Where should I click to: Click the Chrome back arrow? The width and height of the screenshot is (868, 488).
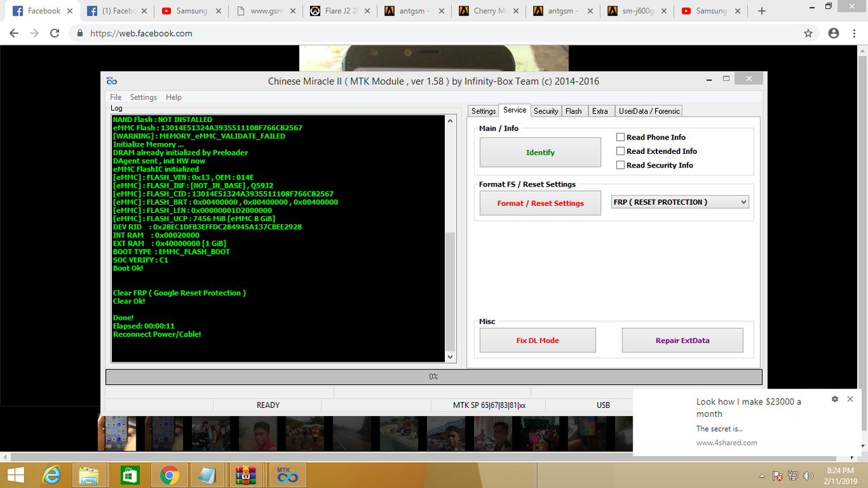pyautogui.click(x=14, y=33)
